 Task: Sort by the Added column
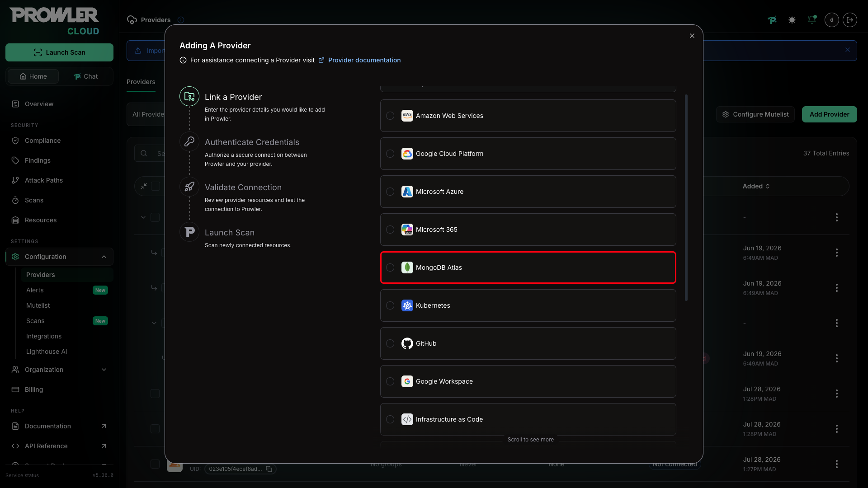click(756, 186)
